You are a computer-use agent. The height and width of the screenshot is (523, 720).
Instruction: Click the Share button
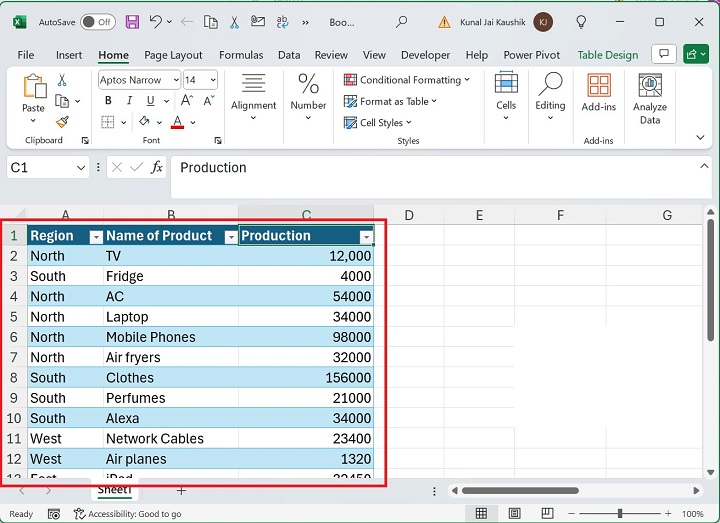click(696, 54)
